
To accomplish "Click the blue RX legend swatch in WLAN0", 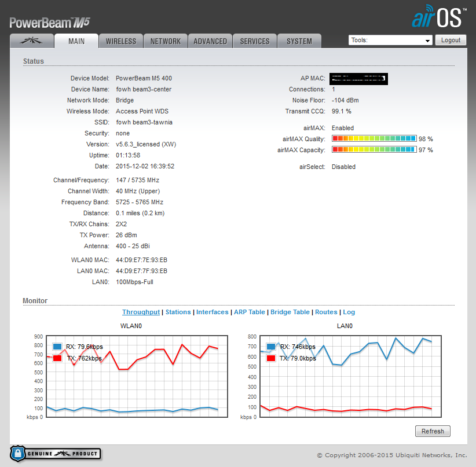I will click(57, 347).
